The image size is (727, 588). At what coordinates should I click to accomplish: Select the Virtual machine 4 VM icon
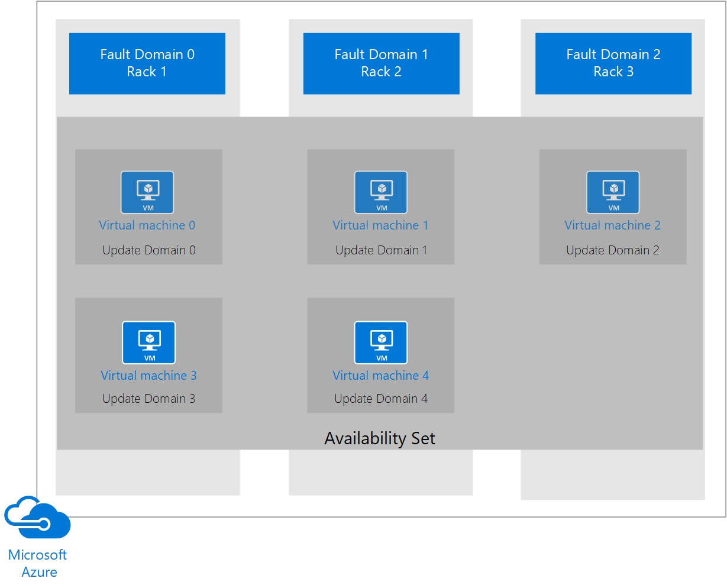(x=381, y=343)
